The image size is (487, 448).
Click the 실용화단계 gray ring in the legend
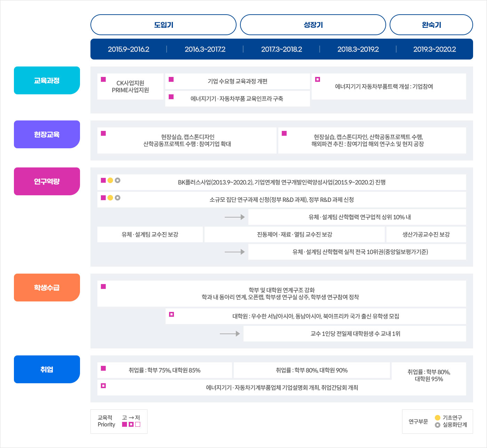[x=438, y=425]
